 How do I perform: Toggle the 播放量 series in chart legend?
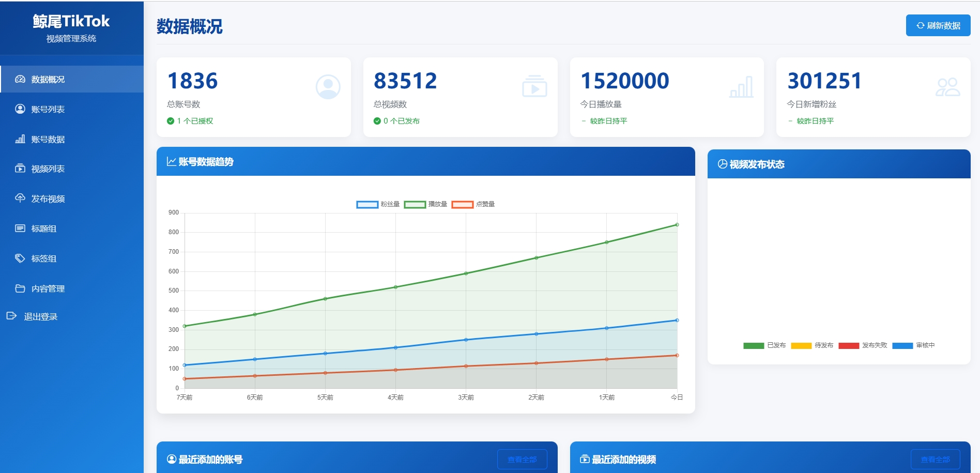[x=425, y=204]
